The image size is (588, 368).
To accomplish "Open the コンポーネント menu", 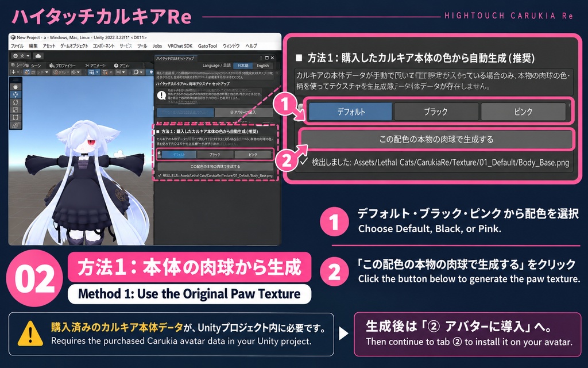I will tap(104, 46).
